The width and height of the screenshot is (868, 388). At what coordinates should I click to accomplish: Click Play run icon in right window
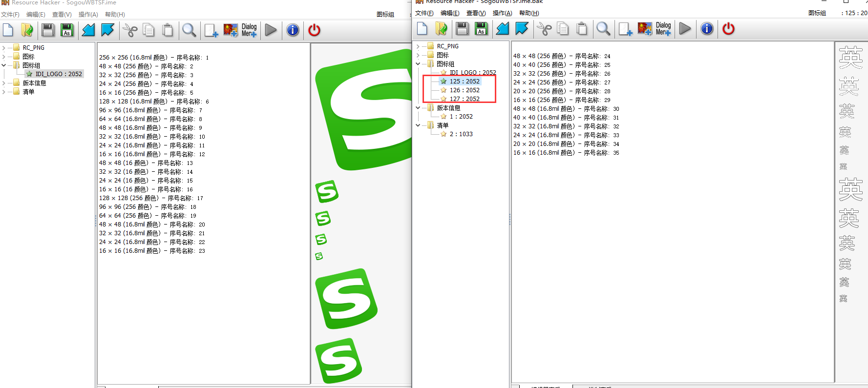(x=685, y=29)
